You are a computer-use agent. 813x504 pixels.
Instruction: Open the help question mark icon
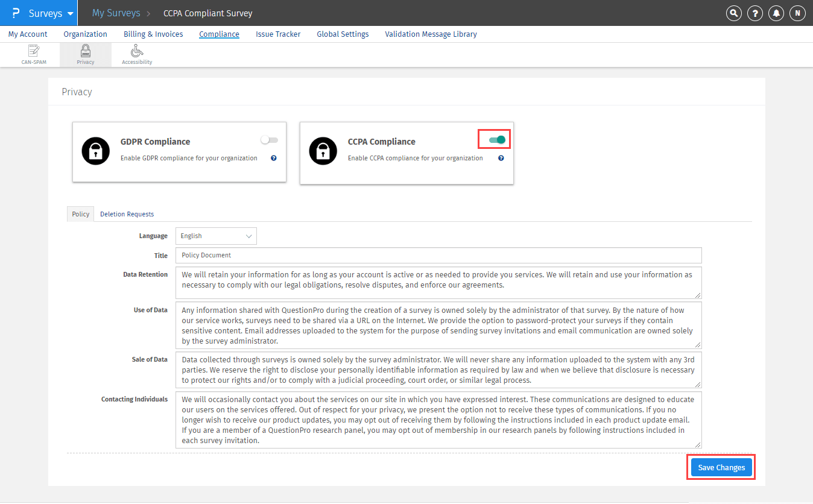[x=754, y=13]
